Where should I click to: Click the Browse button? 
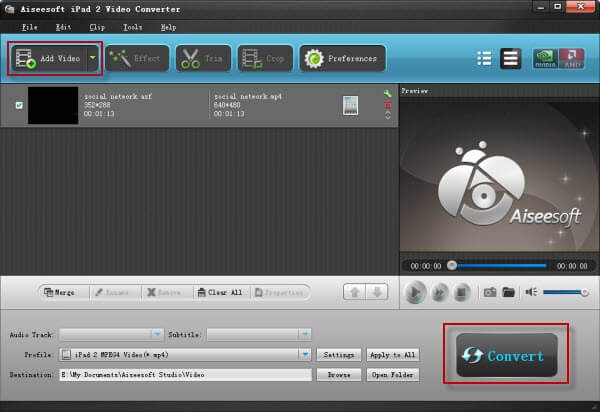pyautogui.click(x=339, y=375)
